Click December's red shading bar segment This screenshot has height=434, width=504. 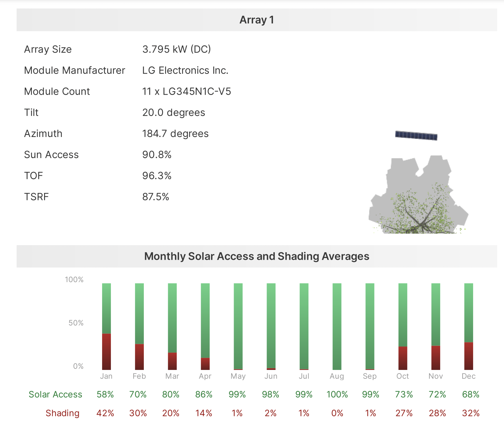tap(469, 356)
